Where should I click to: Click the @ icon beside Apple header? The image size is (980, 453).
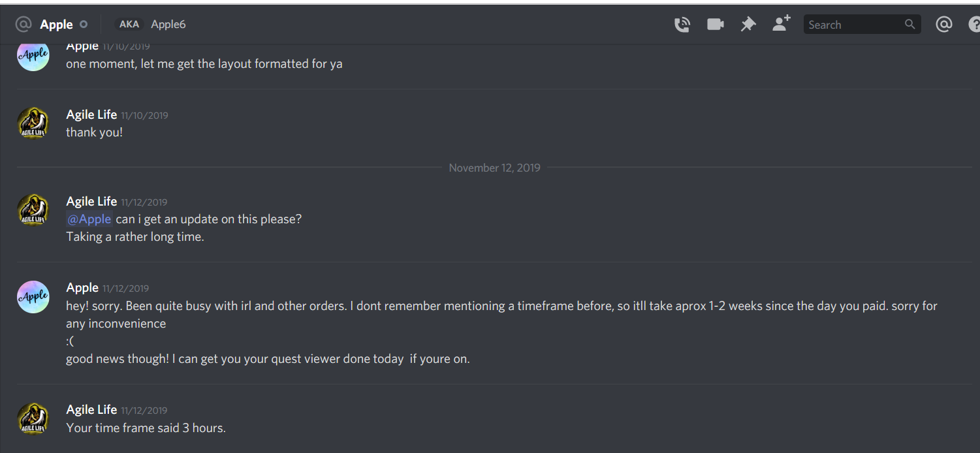[24, 25]
